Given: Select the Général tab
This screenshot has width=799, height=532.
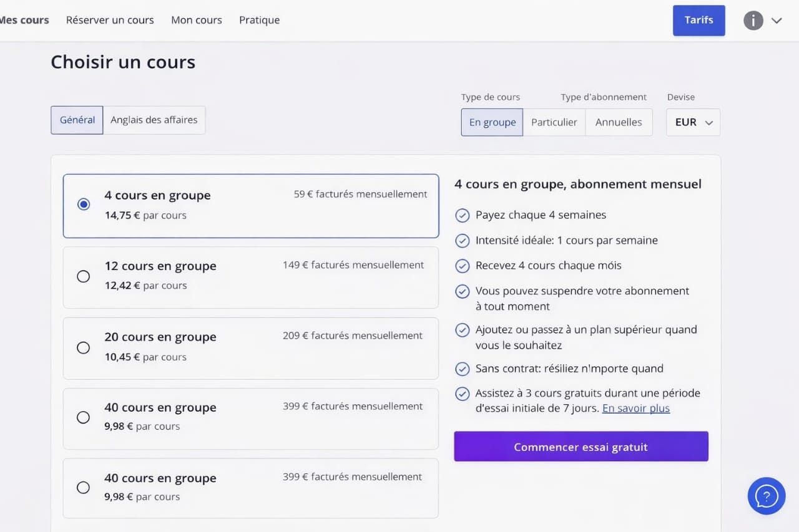Looking at the screenshot, I should click(77, 120).
